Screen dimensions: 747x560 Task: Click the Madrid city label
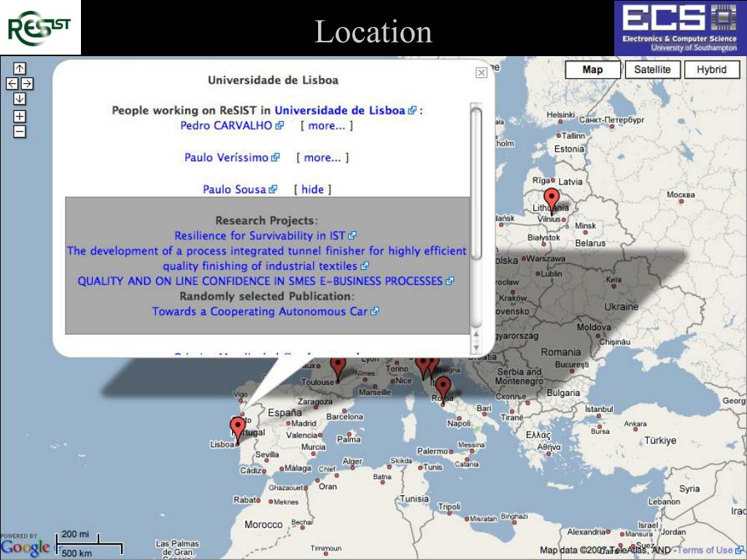tap(303, 424)
